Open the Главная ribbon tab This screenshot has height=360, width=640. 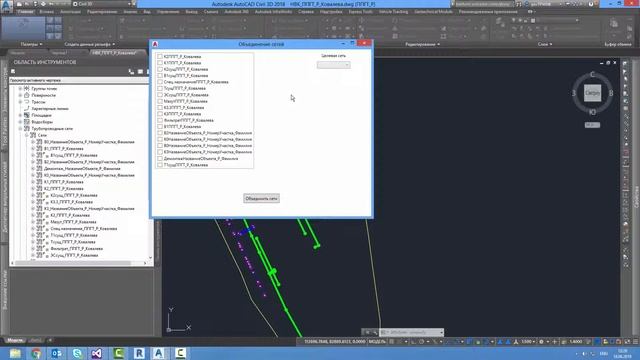pyautogui.click(x=25, y=12)
